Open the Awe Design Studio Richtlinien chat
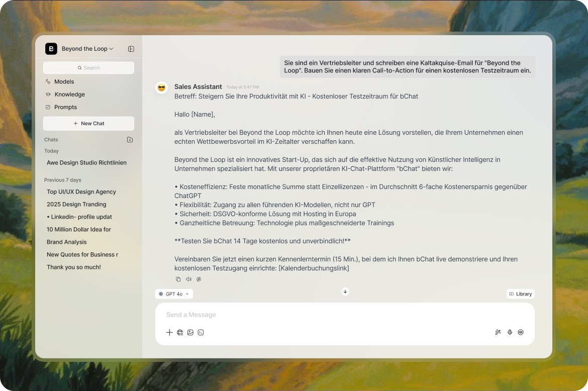 (x=86, y=162)
